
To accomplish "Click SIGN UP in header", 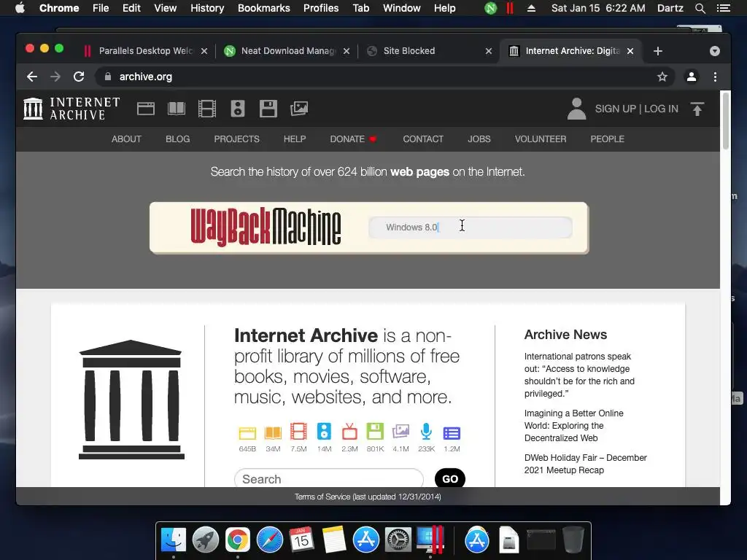I will pos(615,109).
